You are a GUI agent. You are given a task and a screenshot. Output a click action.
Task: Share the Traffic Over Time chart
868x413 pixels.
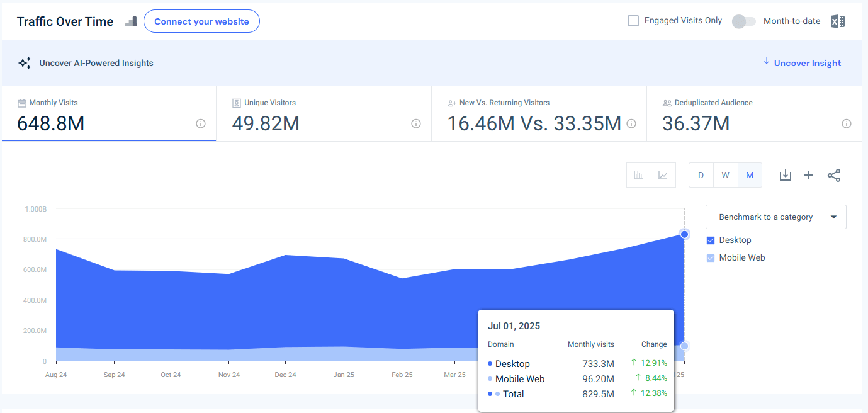(834, 175)
